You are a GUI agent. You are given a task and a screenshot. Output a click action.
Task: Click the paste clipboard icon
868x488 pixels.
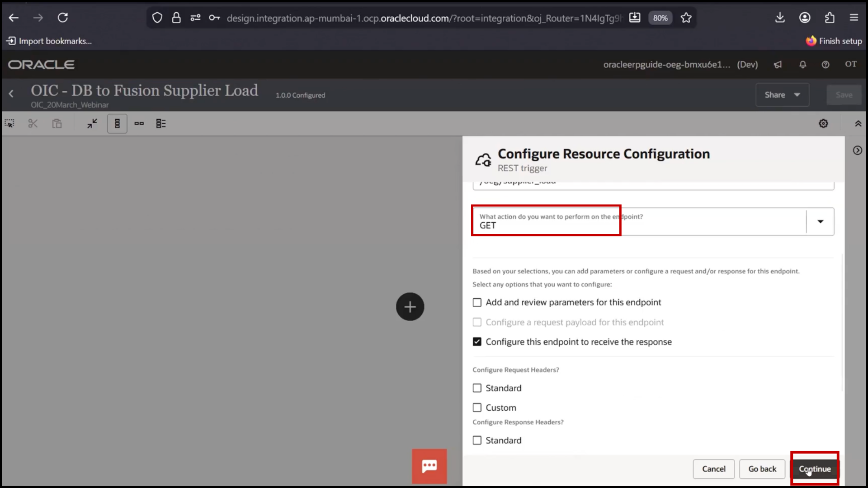tap(57, 123)
